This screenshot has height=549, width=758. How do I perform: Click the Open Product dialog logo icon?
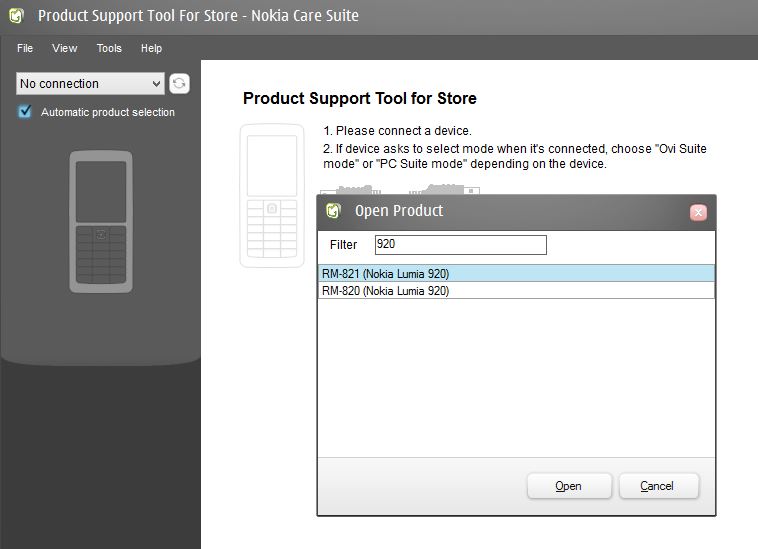334,211
